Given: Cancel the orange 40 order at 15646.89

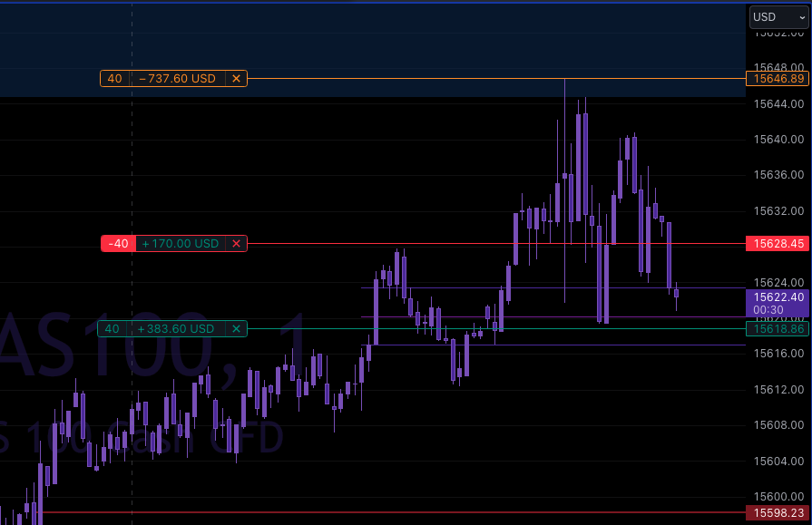Looking at the screenshot, I should coord(236,79).
